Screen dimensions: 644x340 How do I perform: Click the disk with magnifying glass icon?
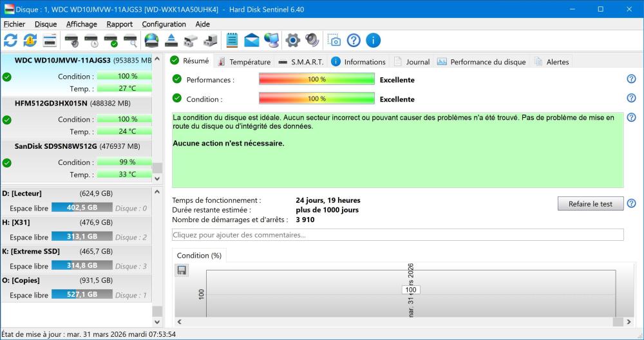131,40
